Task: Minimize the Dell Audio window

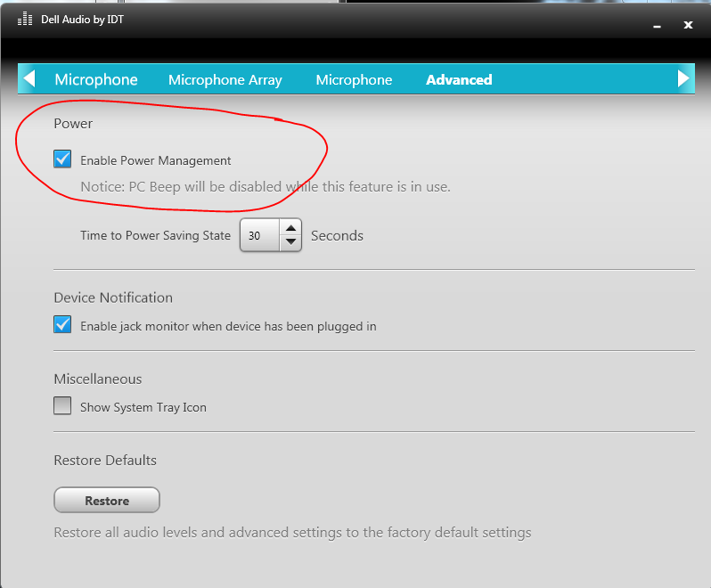Action: pyautogui.click(x=657, y=25)
